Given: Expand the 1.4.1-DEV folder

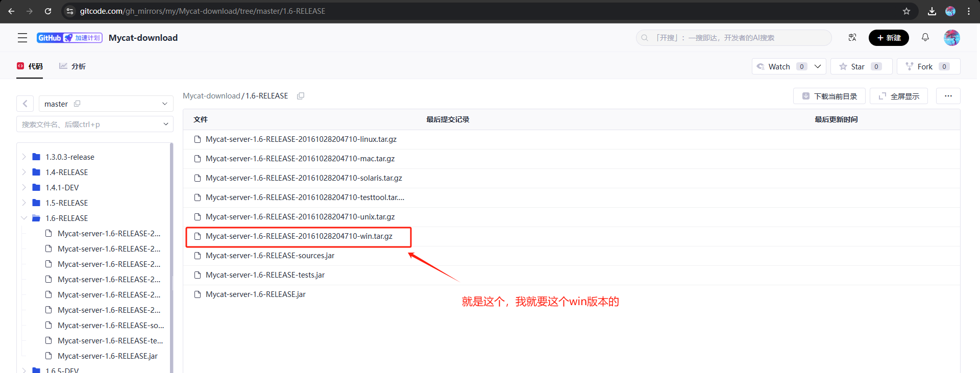Looking at the screenshot, I should click(24, 187).
